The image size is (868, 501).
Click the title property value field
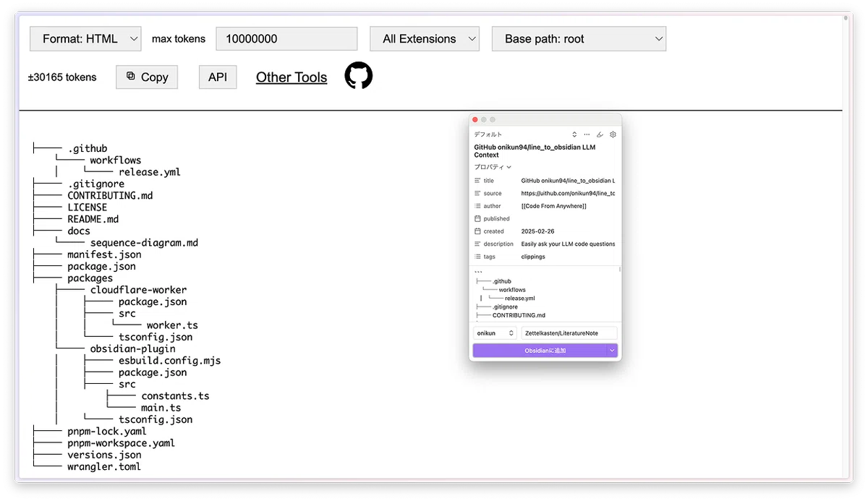click(568, 181)
